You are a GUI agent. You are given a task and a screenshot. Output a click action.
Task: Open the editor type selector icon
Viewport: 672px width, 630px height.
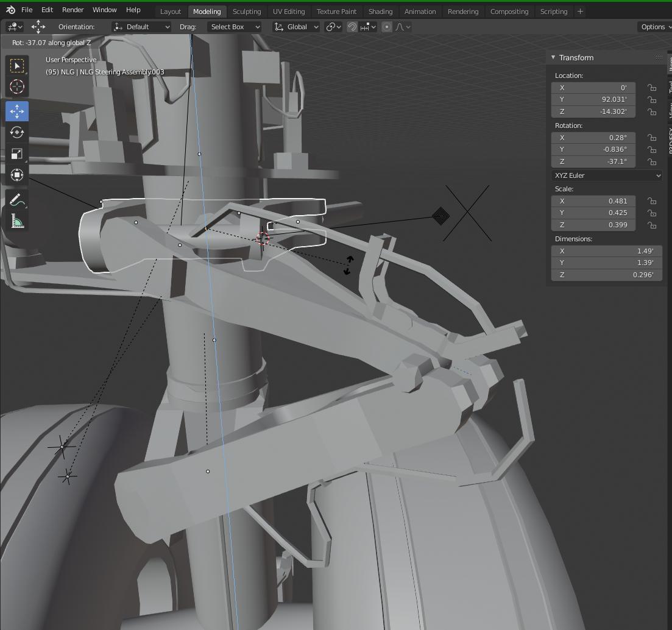(x=15, y=27)
